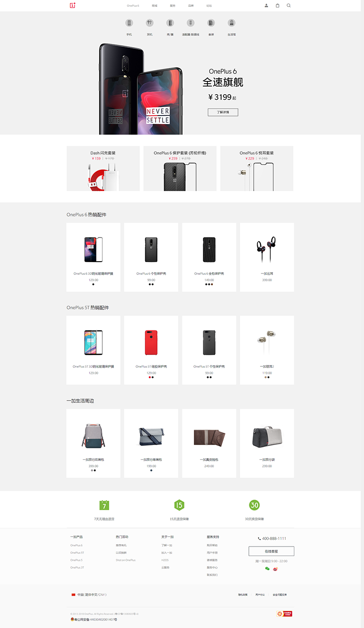
Task: Open the user account icon
Action: (x=266, y=5)
